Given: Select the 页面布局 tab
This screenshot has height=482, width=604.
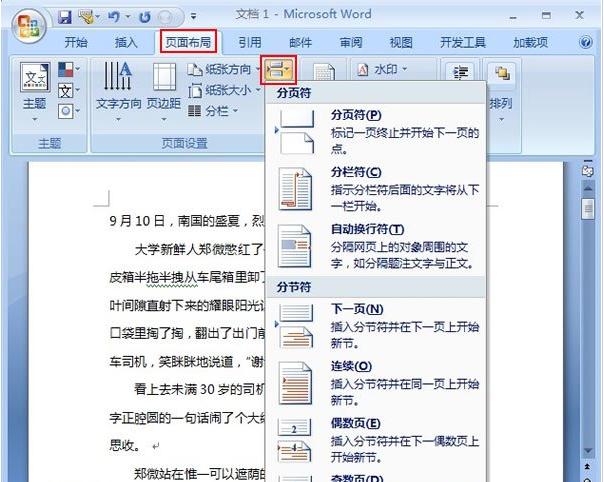Looking at the screenshot, I should 188,42.
